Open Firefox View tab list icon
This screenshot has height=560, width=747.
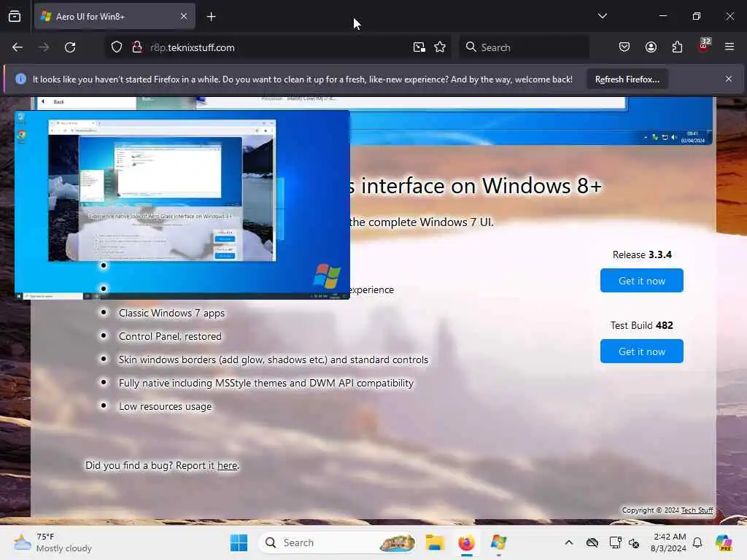[x=15, y=17]
